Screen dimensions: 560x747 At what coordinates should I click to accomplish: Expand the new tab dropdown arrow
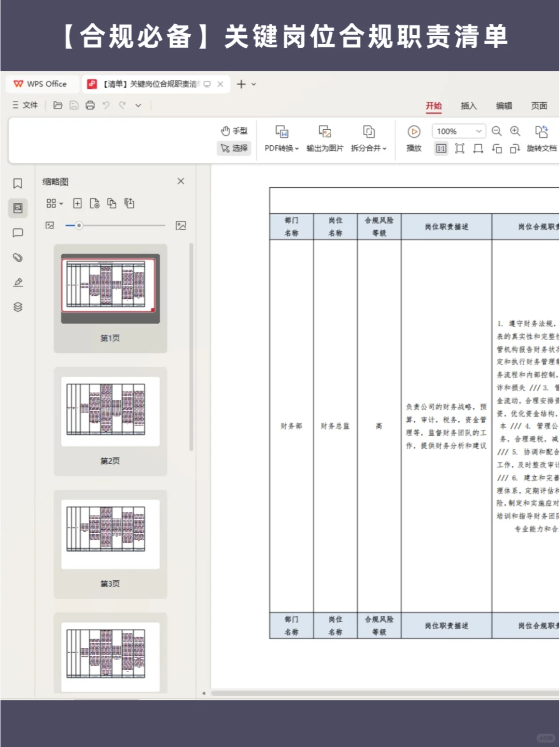(254, 84)
